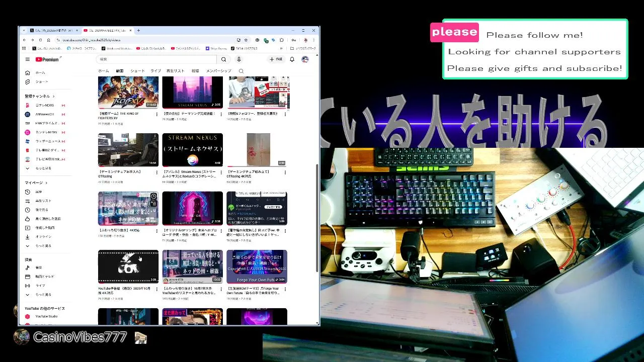Image resolution: width=644 pixels, height=362 pixels.
Task: Switch to the メンバーシップ channel tab
Action: [218, 71]
